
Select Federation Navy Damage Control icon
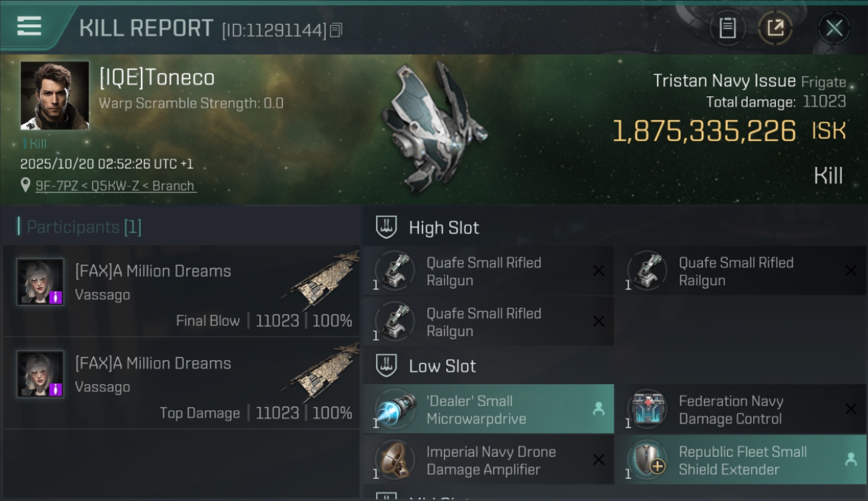648,409
